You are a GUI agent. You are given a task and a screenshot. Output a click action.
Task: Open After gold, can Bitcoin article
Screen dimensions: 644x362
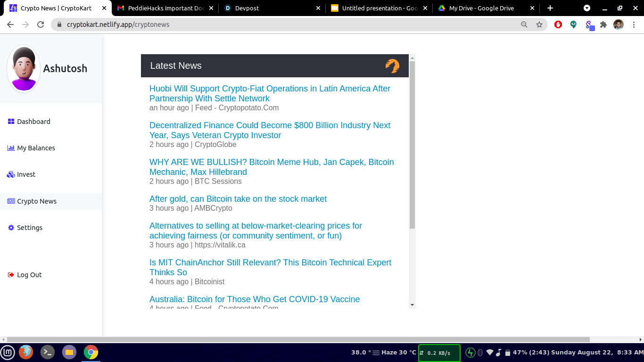click(238, 199)
